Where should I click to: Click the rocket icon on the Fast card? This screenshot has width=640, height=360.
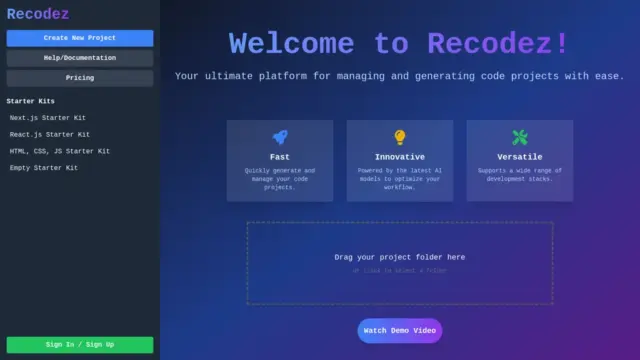pyautogui.click(x=280, y=138)
